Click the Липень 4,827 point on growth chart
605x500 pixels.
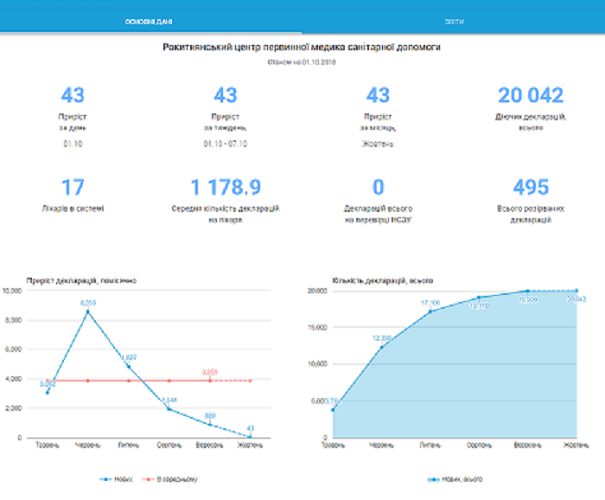(x=128, y=367)
